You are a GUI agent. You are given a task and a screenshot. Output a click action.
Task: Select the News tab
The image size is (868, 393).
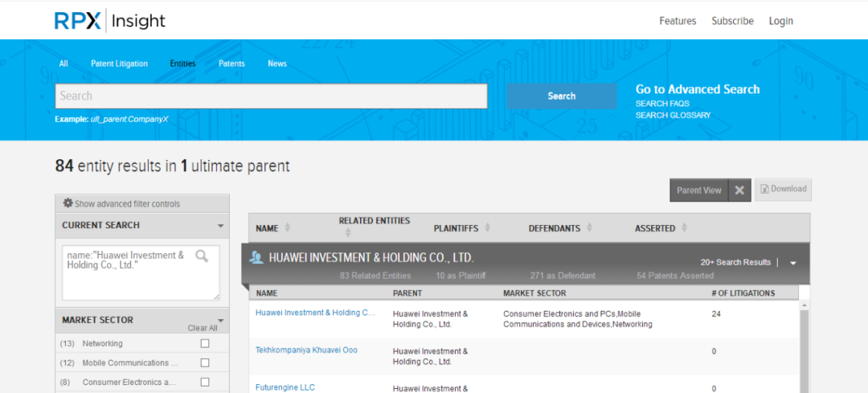[x=277, y=63]
